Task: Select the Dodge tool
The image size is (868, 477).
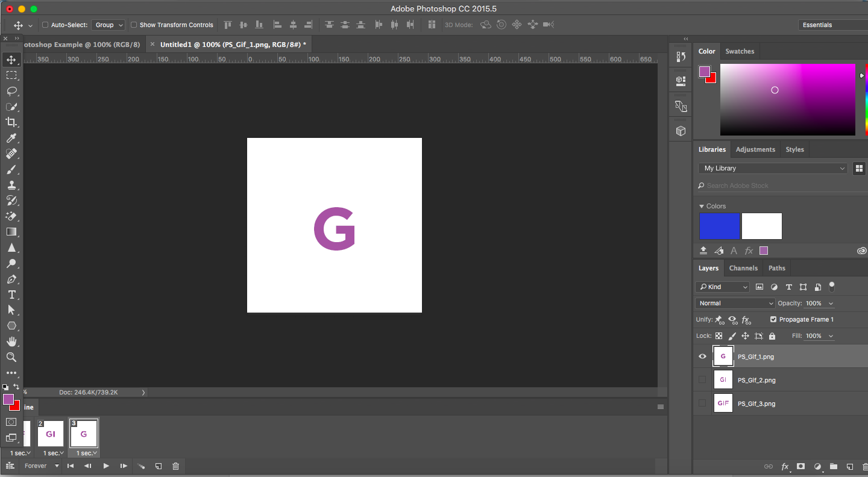Action: (11, 263)
